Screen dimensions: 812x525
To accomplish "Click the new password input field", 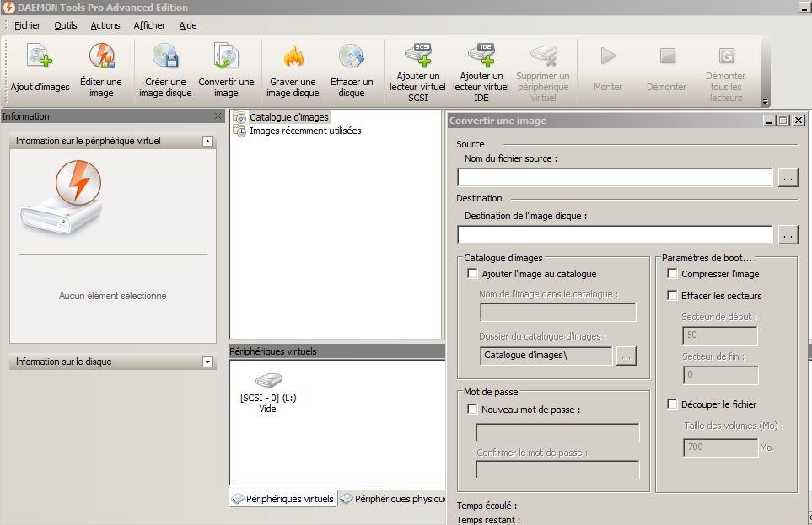I will click(x=557, y=433).
